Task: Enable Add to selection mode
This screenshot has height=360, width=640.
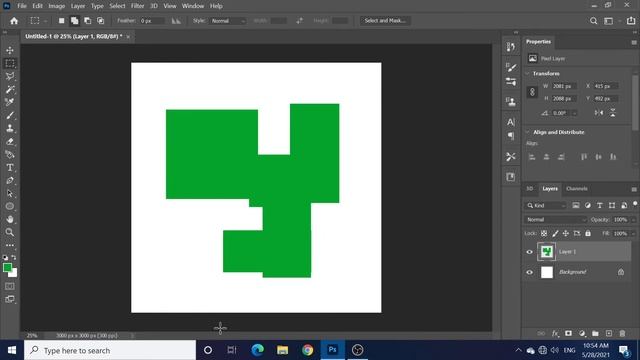Action: pyautogui.click(x=74, y=21)
